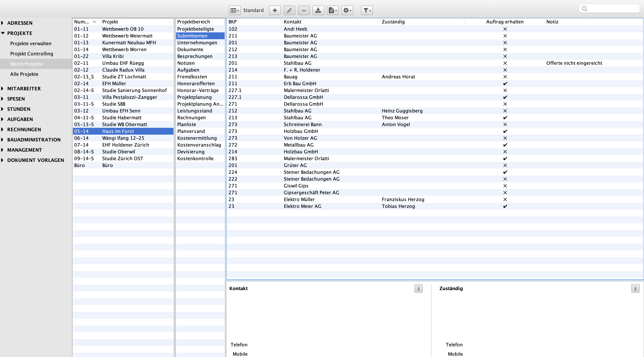Open the document export menu

[332, 10]
